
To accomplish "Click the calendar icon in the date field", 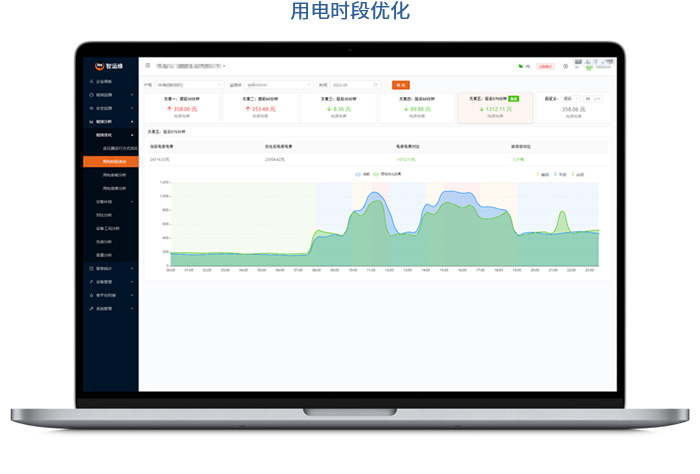I will pos(375,85).
